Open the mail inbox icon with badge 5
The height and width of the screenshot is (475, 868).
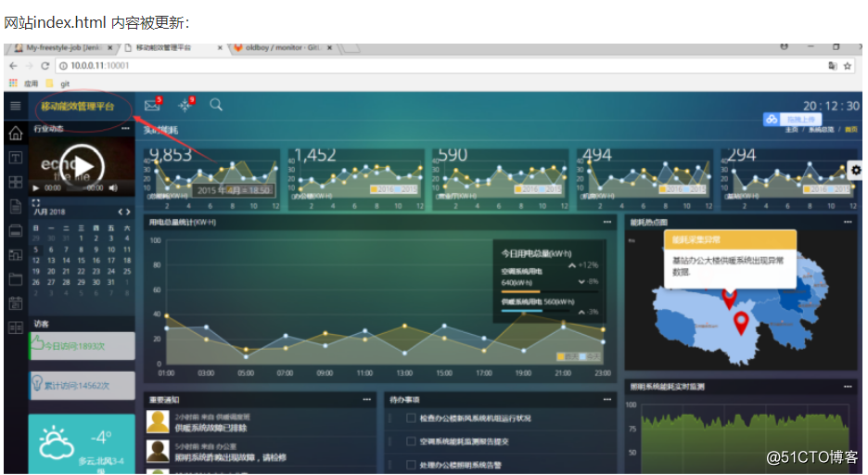click(152, 105)
